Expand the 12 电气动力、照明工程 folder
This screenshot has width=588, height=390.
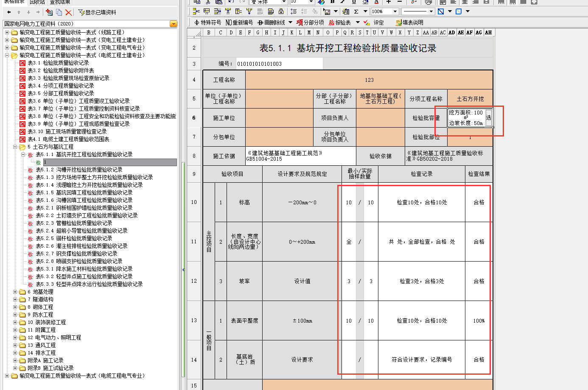pyautogui.click(x=15, y=337)
